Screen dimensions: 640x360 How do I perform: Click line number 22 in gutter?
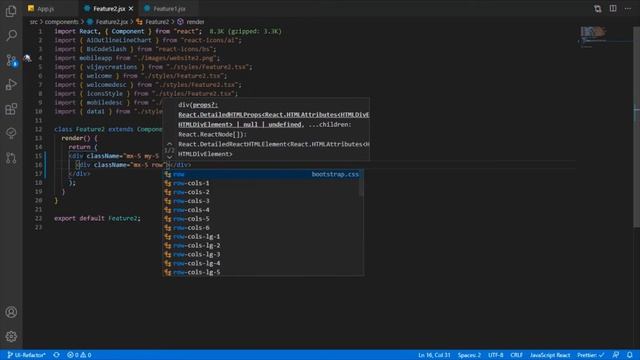[38, 218]
